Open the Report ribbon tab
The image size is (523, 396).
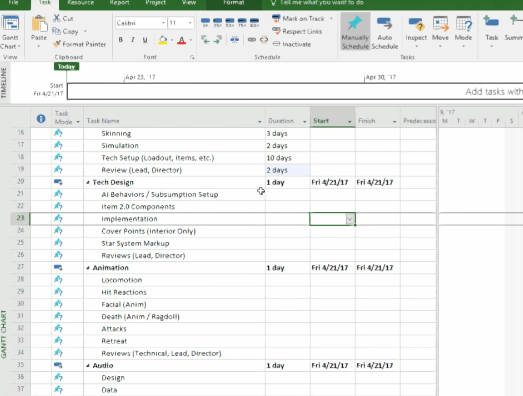click(x=119, y=3)
